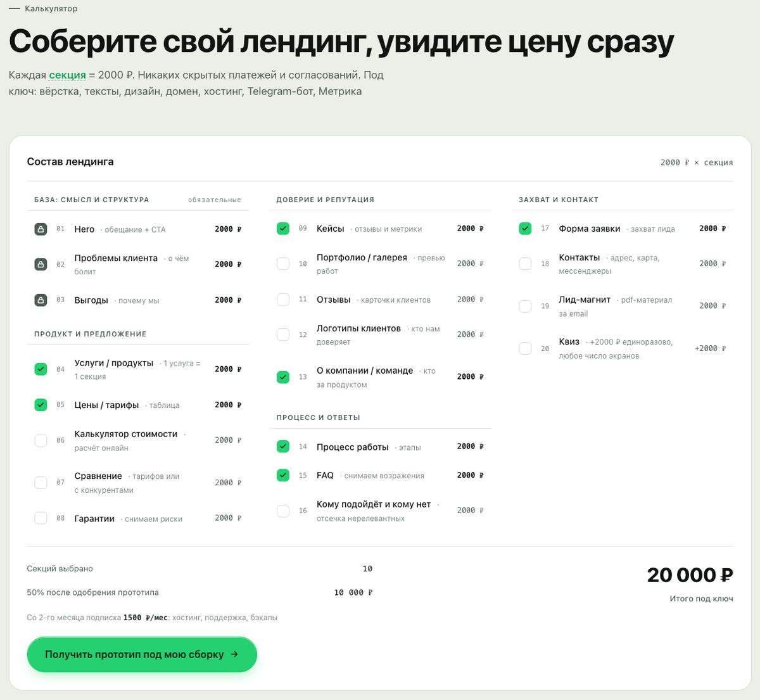Tick the Лид-магнит checkbox
Screen dimensions: 760x700
click(525, 306)
